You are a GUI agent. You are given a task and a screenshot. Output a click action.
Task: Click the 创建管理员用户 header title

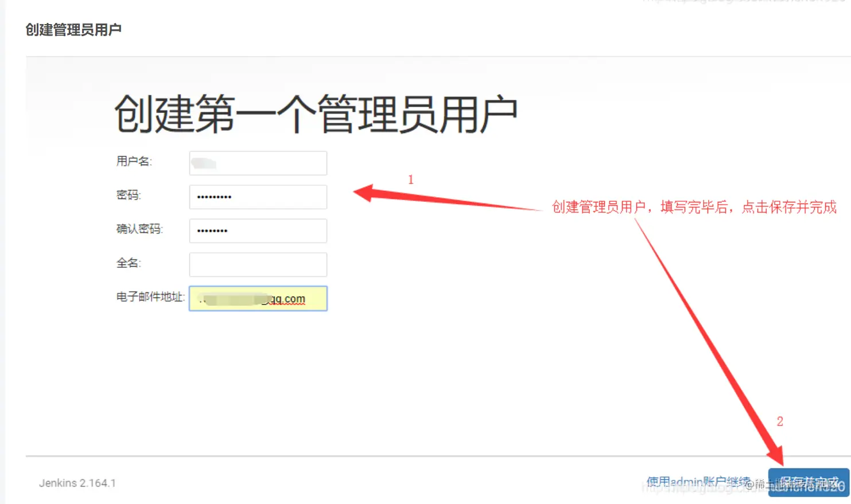(73, 30)
